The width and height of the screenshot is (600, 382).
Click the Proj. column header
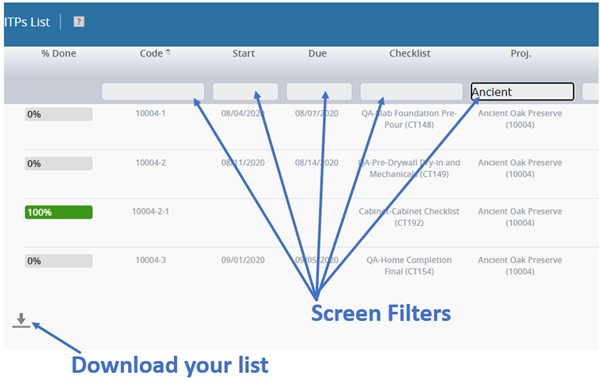(521, 54)
